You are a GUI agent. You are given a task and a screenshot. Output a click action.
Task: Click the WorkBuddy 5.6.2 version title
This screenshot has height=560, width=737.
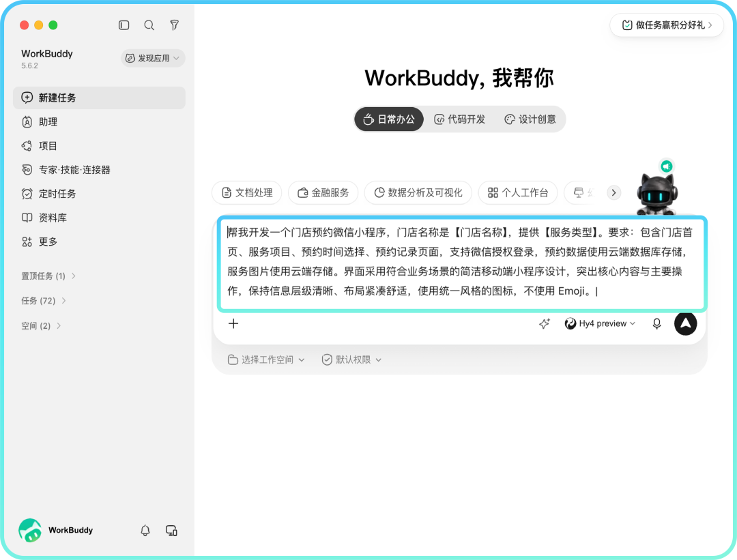click(x=47, y=59)
